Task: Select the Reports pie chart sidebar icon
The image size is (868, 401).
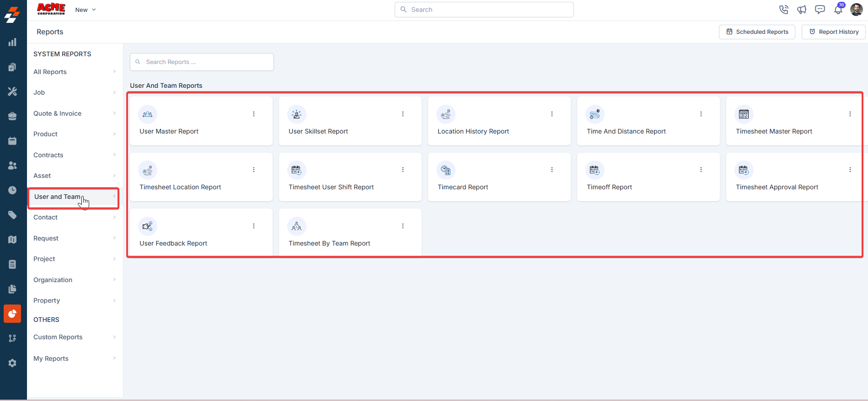Action: (12, 314)
